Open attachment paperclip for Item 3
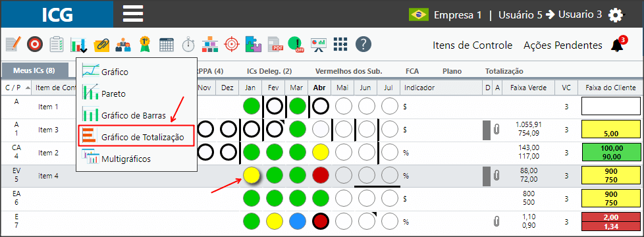The height and width of the screenshot is (237, 644). 496,130
